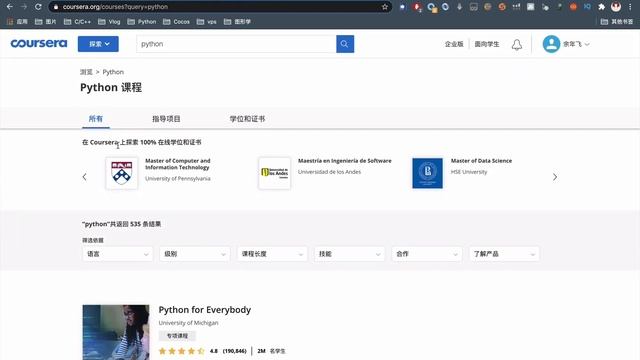The height and width of the screenshot is (360, 640).
Task: Open Master of Data Science degree
Action: click(481, 161)
